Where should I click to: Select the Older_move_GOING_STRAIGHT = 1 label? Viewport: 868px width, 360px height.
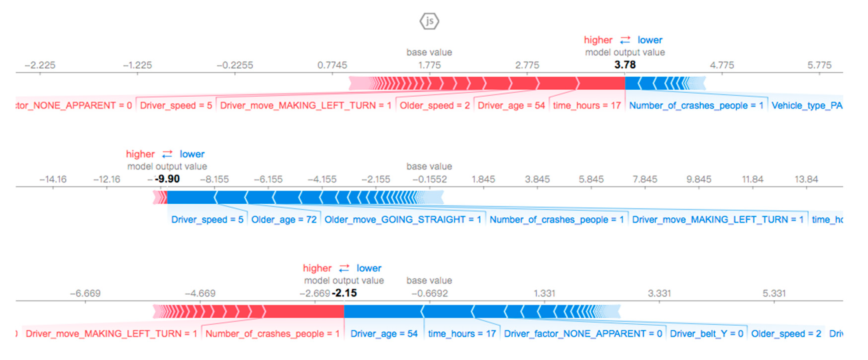coord(403,220)
